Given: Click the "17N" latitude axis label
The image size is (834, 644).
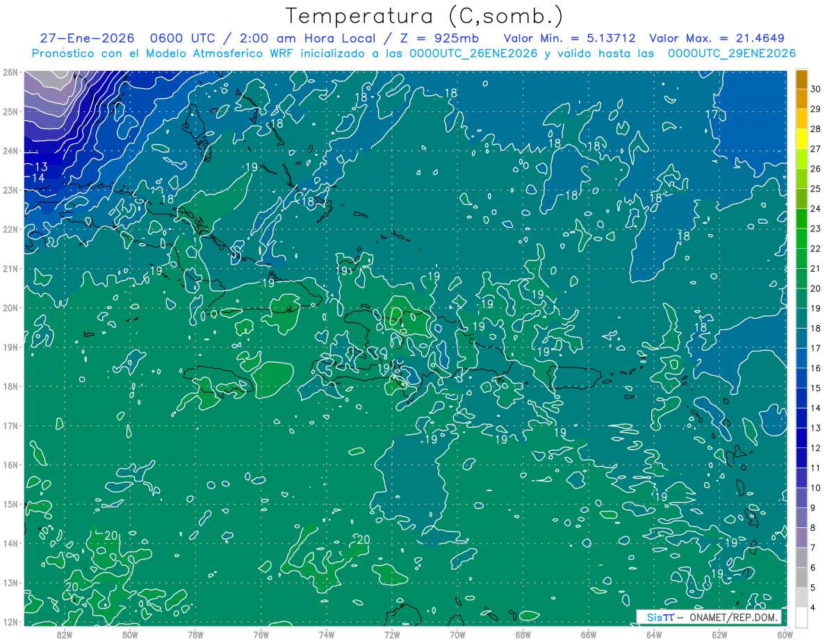Looking at the screenshot, I should pyautogui.click(x=10, y=425).
